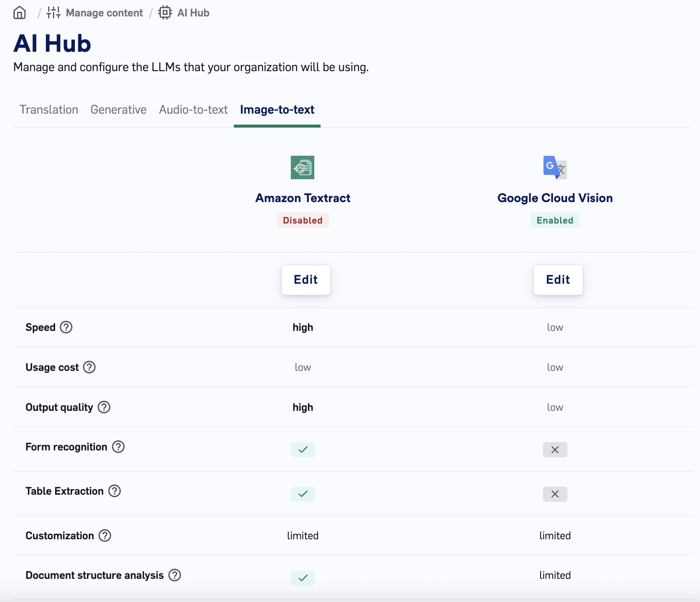Show help for Form recognition
The height and width of the screenshot is (602, 700).
pos(118,447)
